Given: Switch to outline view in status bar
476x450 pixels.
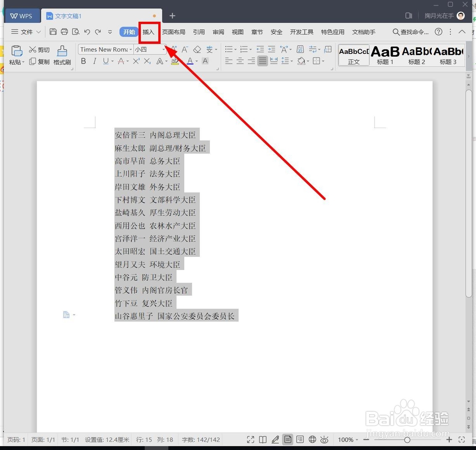Looking at the screenshot, I should click(x=300, y=440).
